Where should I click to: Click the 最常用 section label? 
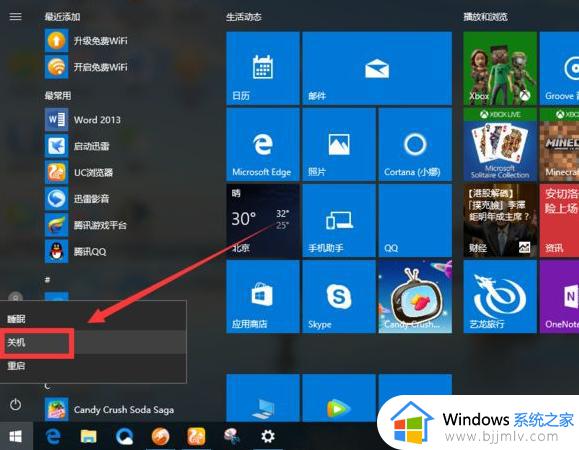pos(58,96)
